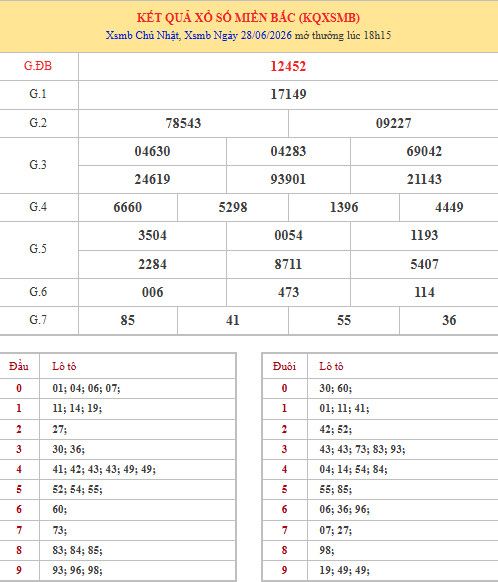Click G.7 prize number 41
This screenshot has width=498, height=582.
click(233, 320)
